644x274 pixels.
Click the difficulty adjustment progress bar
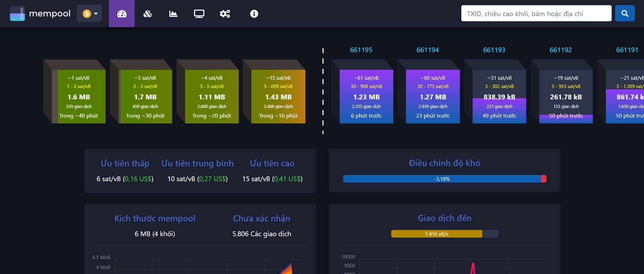444,179
